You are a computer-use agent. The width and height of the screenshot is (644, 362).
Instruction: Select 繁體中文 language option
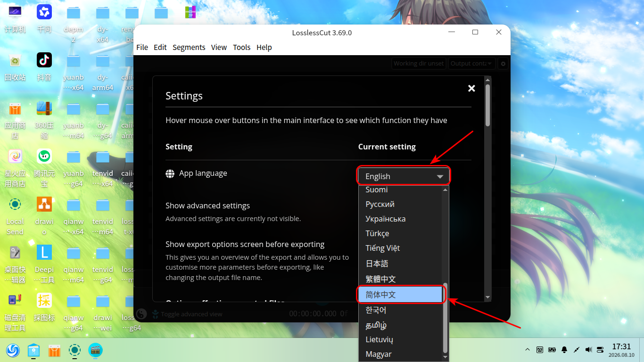tap(401, 279)
